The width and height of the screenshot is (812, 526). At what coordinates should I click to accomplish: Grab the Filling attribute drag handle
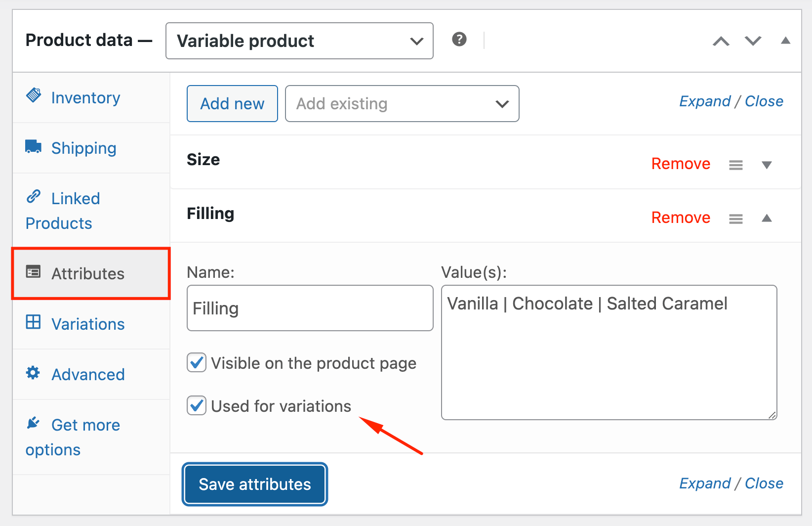click(x=736, y=219)
